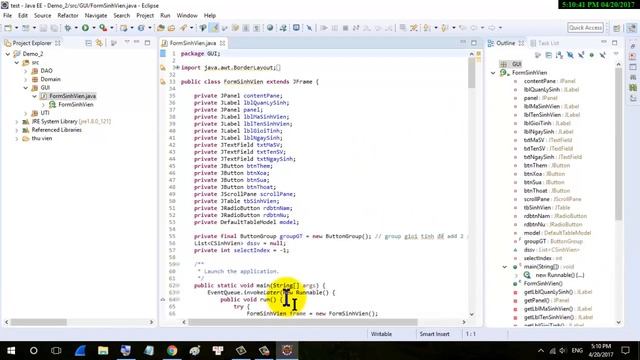Open the Window menu

click(187, 16)
